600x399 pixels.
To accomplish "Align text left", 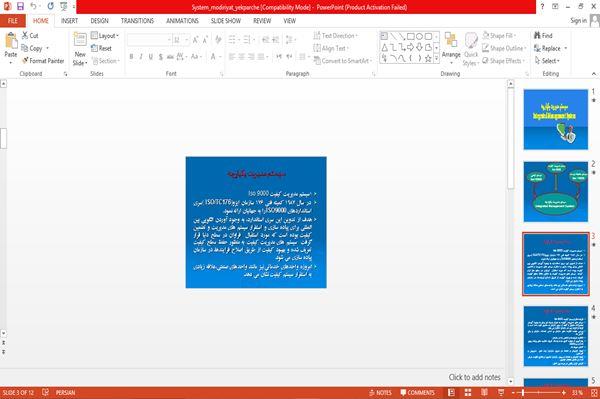I will point(232,57).
